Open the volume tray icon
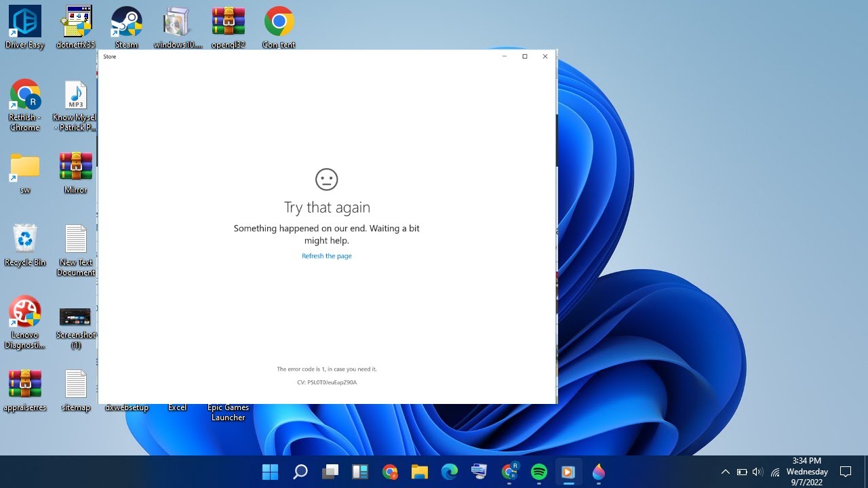 (758, 472)
